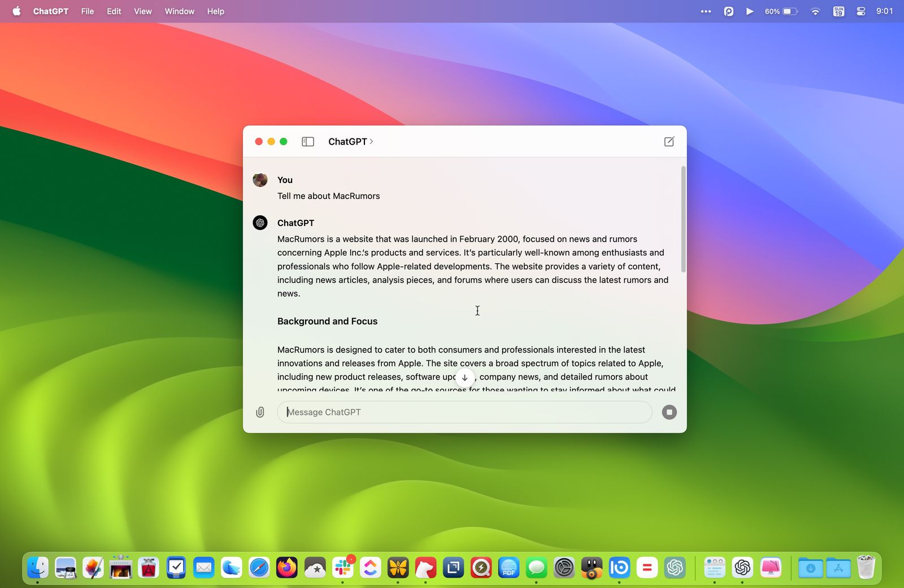904x588 pixels.
Task: Stop generating the response
Action: [x=669, y=412]
